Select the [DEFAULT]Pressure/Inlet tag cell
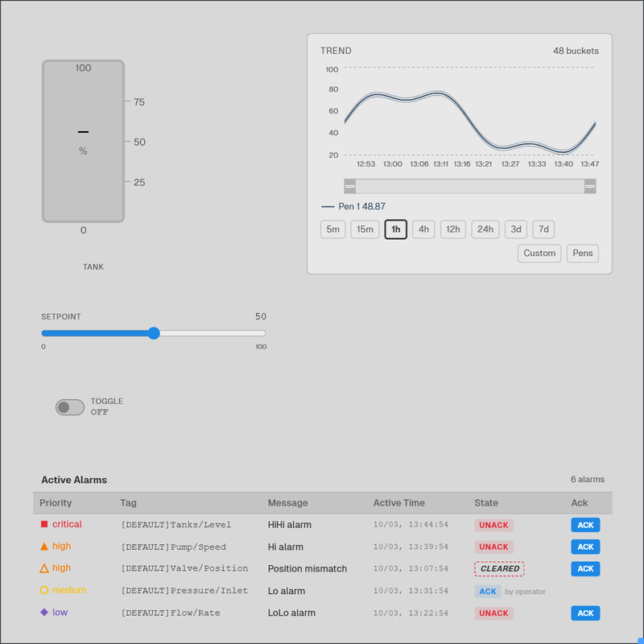The height and width of the screenshot is (644, 644). 185,591
